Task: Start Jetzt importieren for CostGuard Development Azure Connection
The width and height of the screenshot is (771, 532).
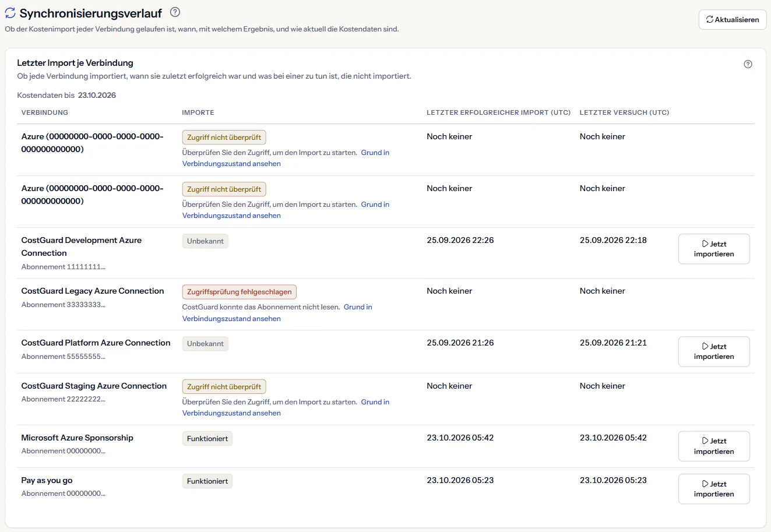Action: (714, 249)
